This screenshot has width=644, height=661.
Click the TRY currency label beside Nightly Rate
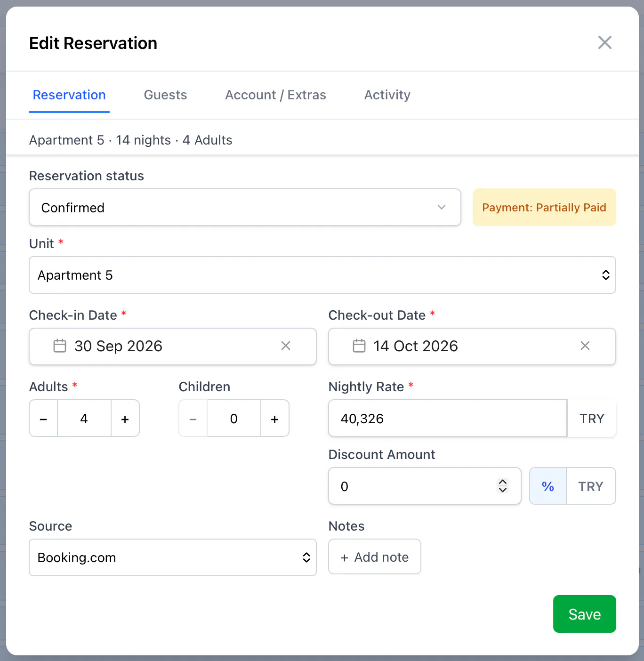tap(592, 419)
